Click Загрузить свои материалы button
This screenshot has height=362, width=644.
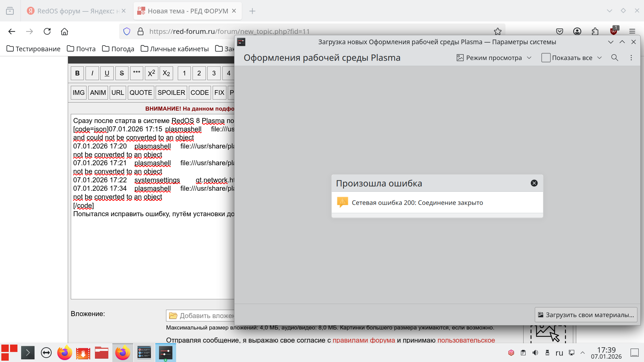point(586,315)
